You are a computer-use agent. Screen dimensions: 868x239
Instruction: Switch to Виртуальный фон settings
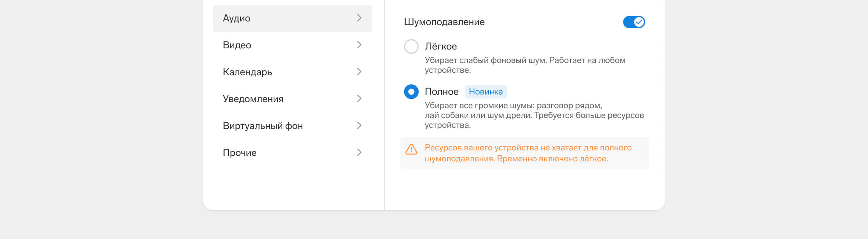coord(263,126)
